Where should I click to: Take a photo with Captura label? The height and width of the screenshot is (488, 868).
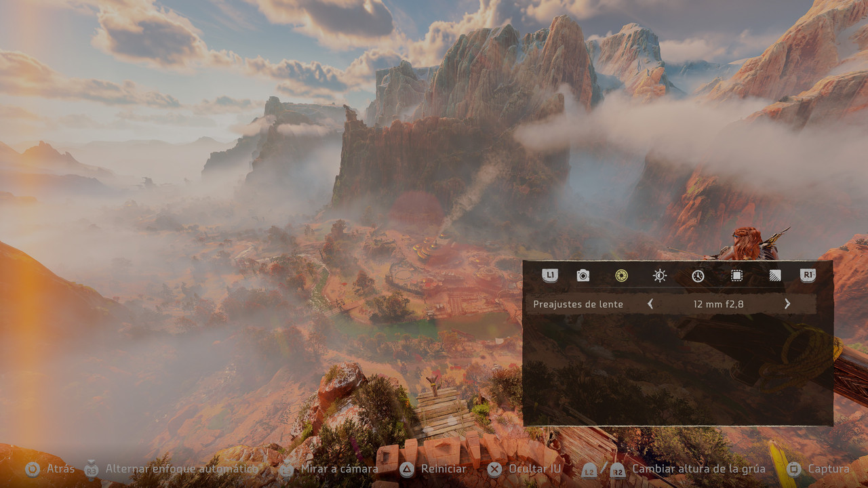pyautogui.click(x=829, y=468)
